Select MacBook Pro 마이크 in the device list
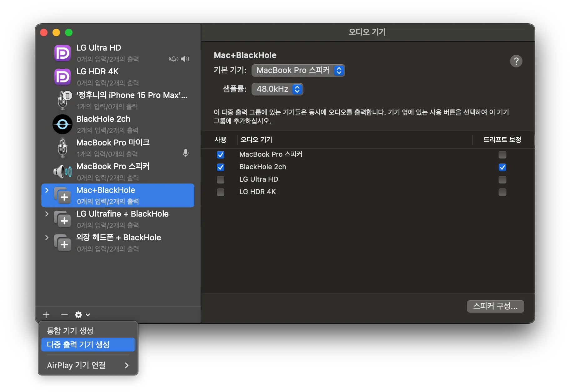 [118, 148]
